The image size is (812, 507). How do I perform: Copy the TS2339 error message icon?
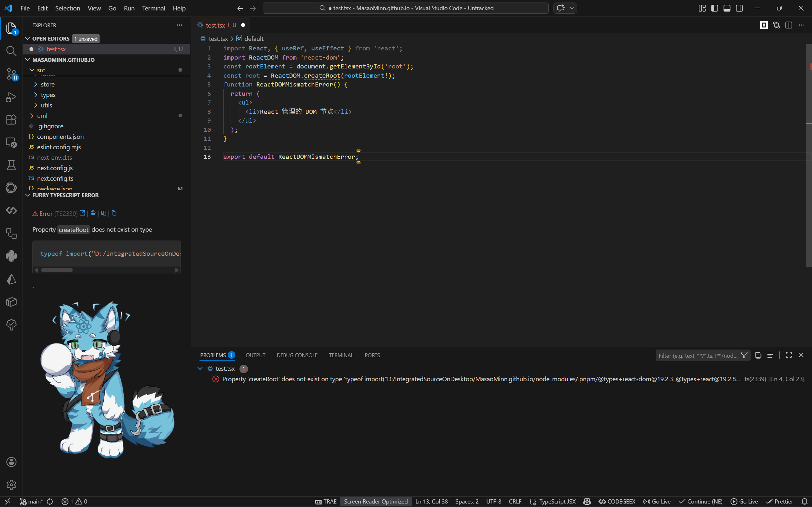point(114,213)
